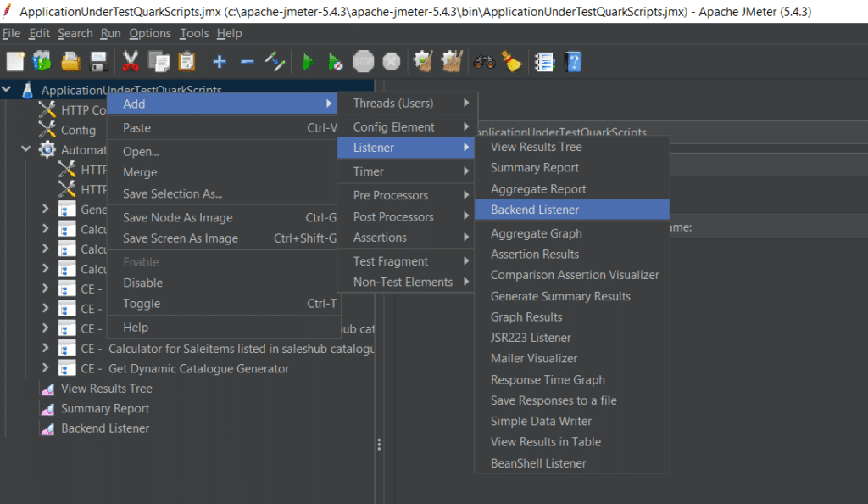The width and height of the screenshot is (868, 504).
Task: Select Backend Listener in the tree
Action: (x=105, y=428)
